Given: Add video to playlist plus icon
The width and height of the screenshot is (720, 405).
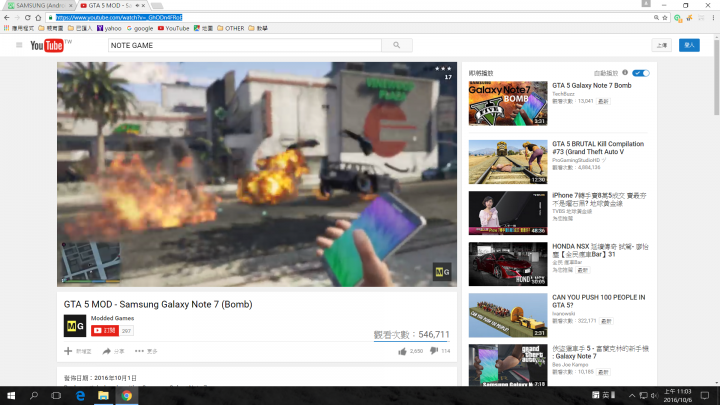Looking at the screenshot, I should [x=68, y=351].
